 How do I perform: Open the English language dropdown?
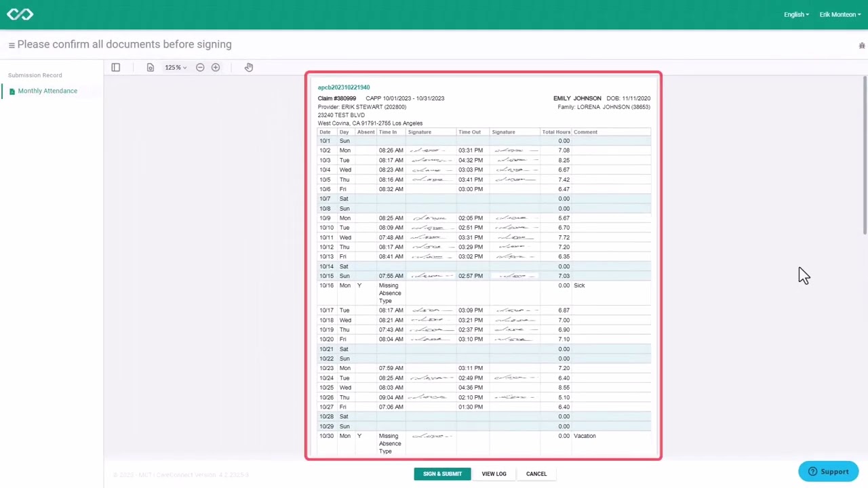click(796, 14)
